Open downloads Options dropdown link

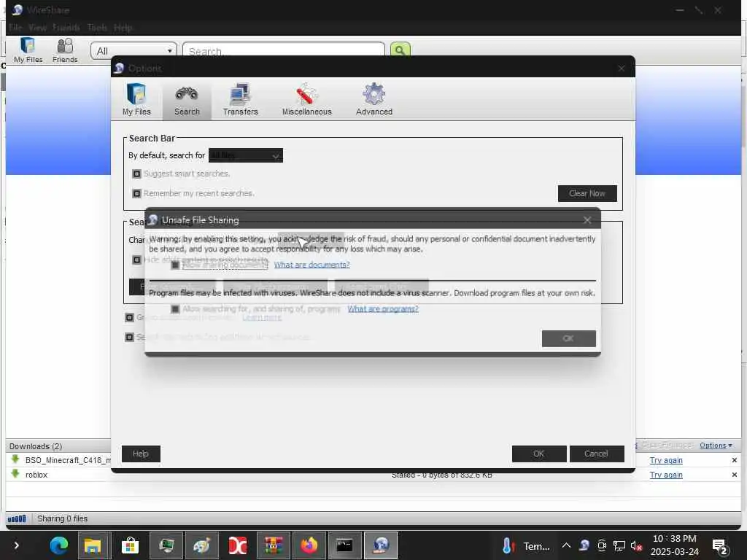[x=716, y=446]
